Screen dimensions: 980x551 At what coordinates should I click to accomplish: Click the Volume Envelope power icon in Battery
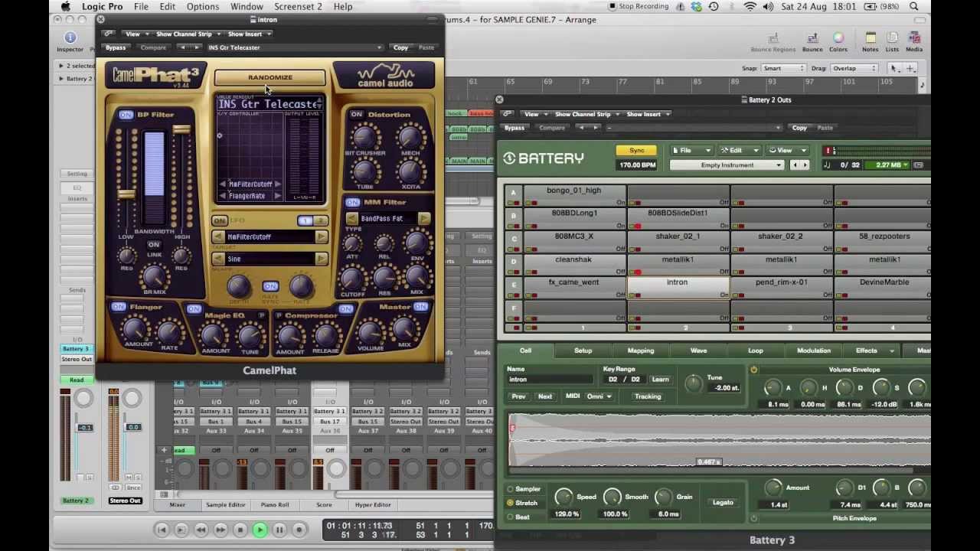(x=753, y=370)
